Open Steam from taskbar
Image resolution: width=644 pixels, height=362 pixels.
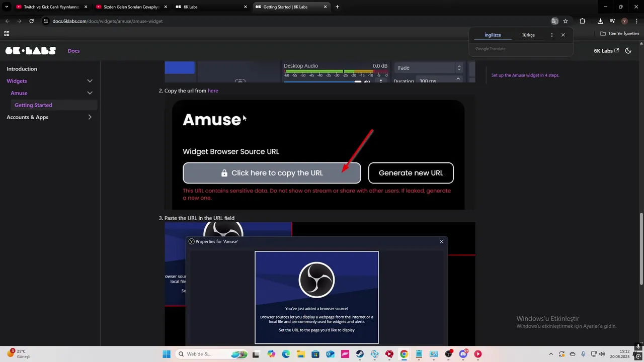(x=360, y=354)
